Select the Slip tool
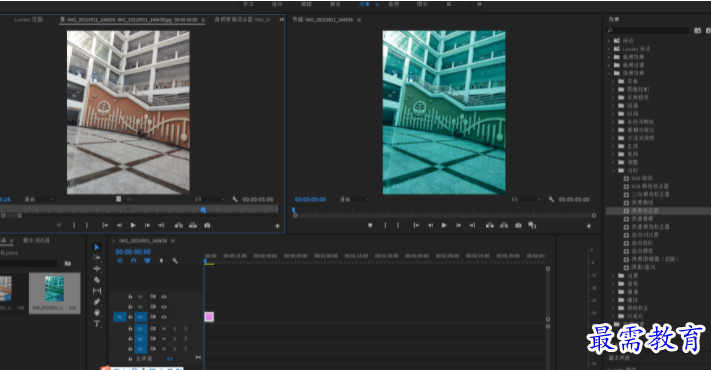 pos(97,291)
